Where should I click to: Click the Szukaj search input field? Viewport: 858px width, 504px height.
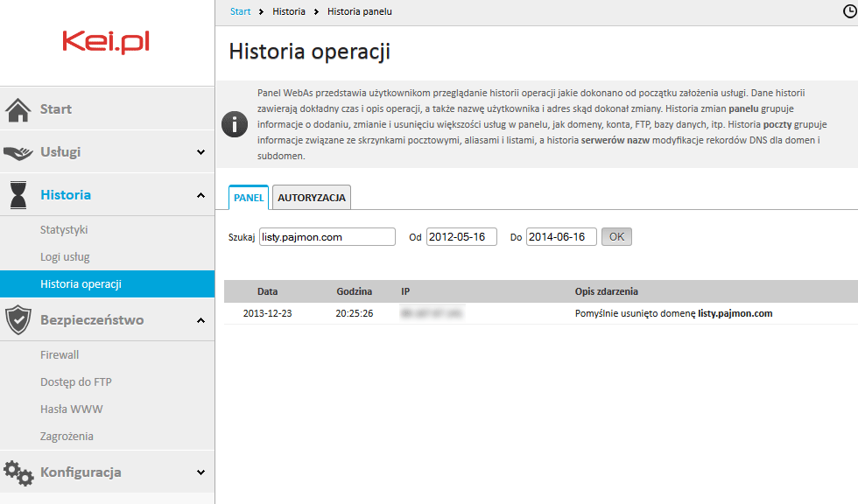pyautogui.click(x=327, y=237)
